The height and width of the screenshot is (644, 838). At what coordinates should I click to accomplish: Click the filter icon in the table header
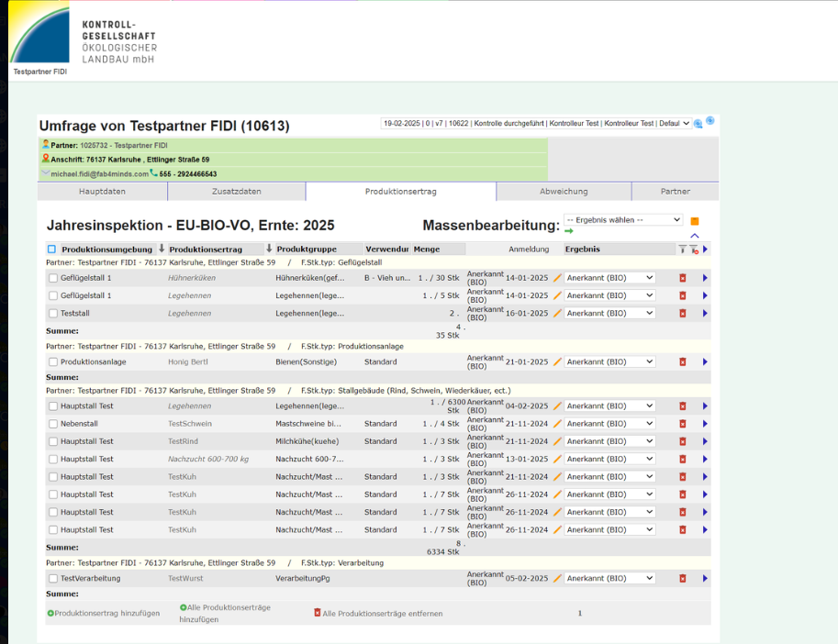pyautogui.click(x=682, y=250)
